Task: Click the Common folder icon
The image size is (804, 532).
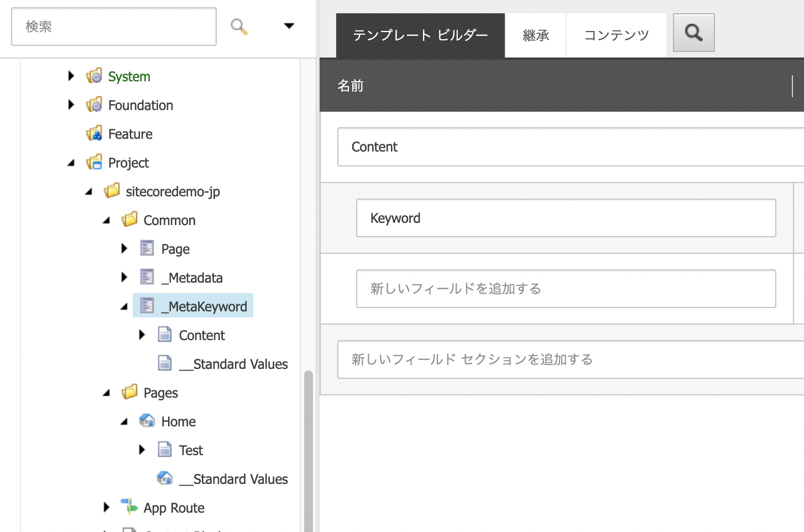Action: [130, 220]
